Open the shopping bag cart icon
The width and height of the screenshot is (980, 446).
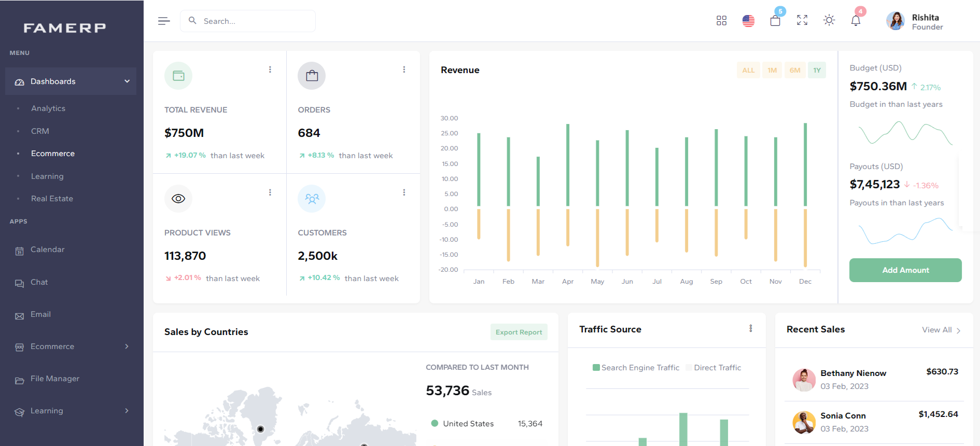(x=775, y=21)
